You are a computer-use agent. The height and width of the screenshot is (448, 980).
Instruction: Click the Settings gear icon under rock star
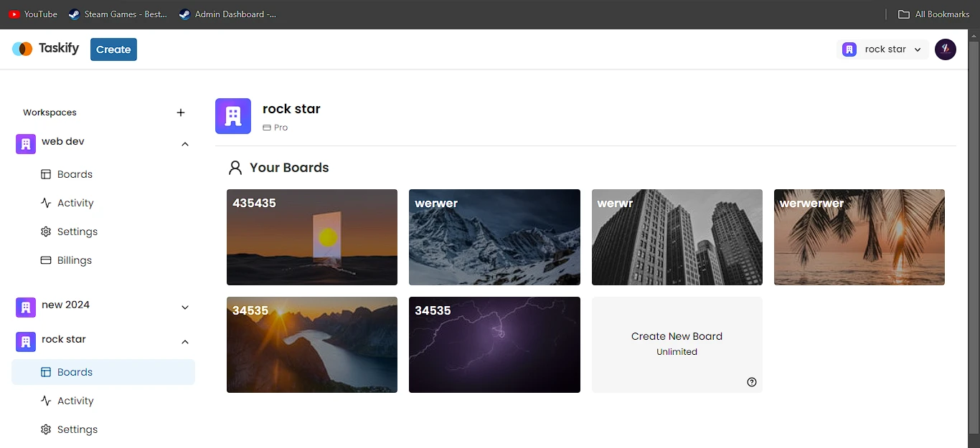(x=46, y=429)
